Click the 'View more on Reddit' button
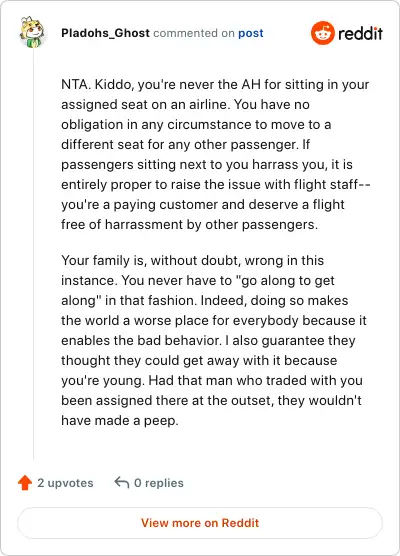The height and width of the screenshot is (556, 400). [200, 523]
